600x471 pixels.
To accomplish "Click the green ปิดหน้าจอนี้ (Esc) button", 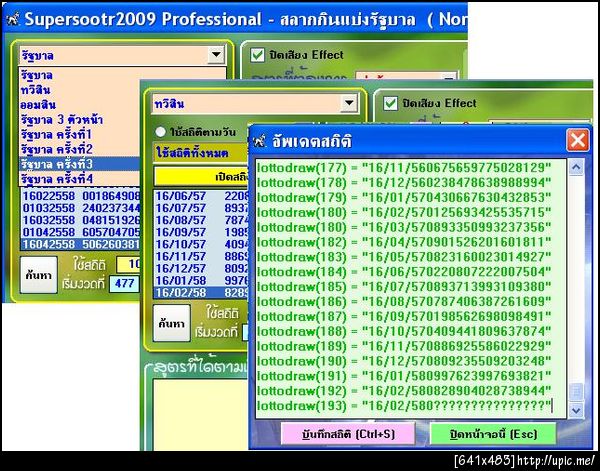I will click(493, 434).
